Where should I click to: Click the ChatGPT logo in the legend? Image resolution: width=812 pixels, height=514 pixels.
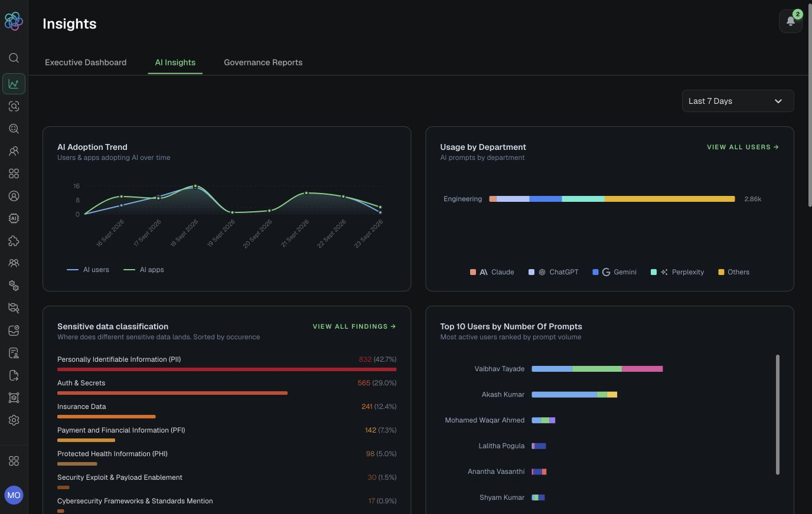point(542,272)
